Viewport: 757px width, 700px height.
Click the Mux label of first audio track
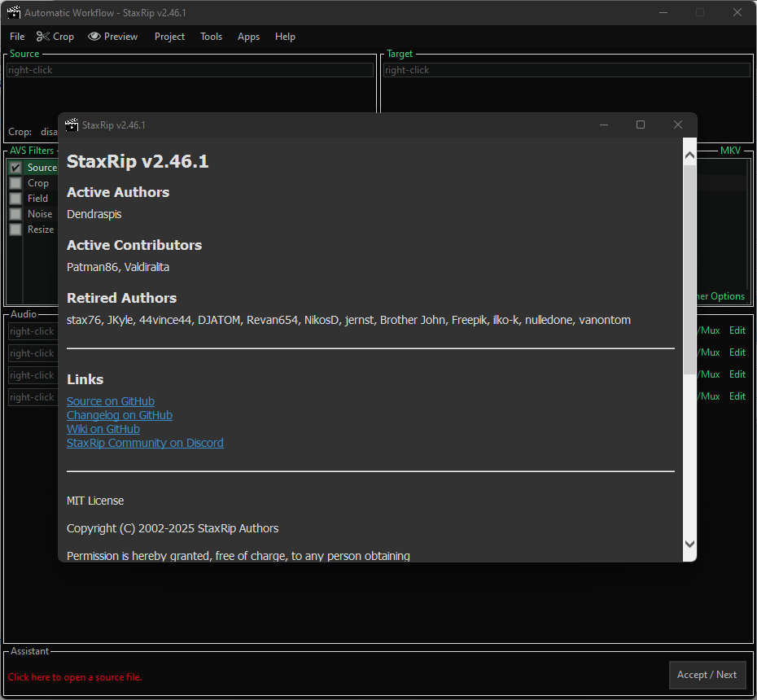click(x=709, y=330)
